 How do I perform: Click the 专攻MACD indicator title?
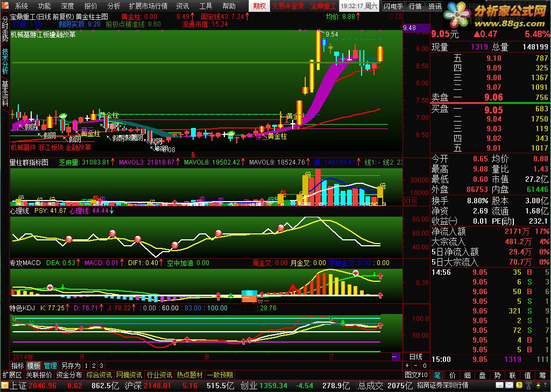25,263
